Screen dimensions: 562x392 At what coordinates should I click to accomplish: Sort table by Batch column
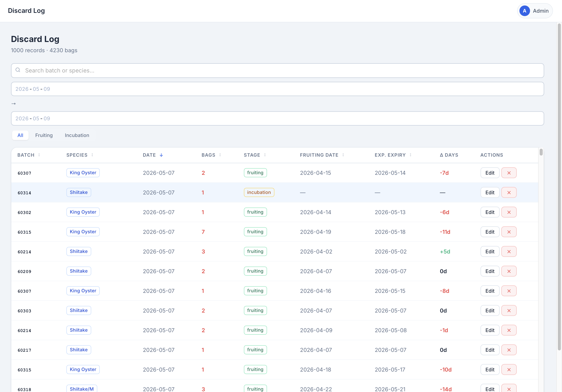coord(29,155)
